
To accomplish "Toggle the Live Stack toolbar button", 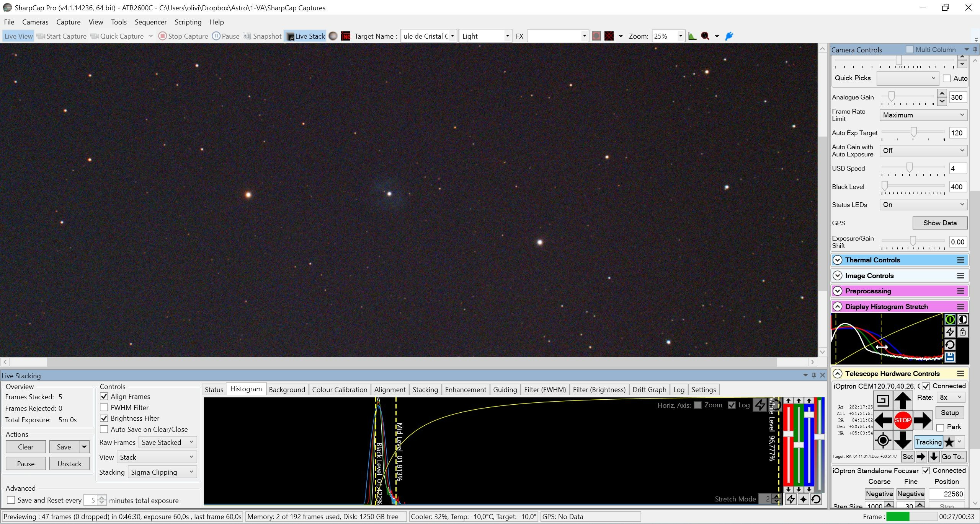I will coord(305,36).
